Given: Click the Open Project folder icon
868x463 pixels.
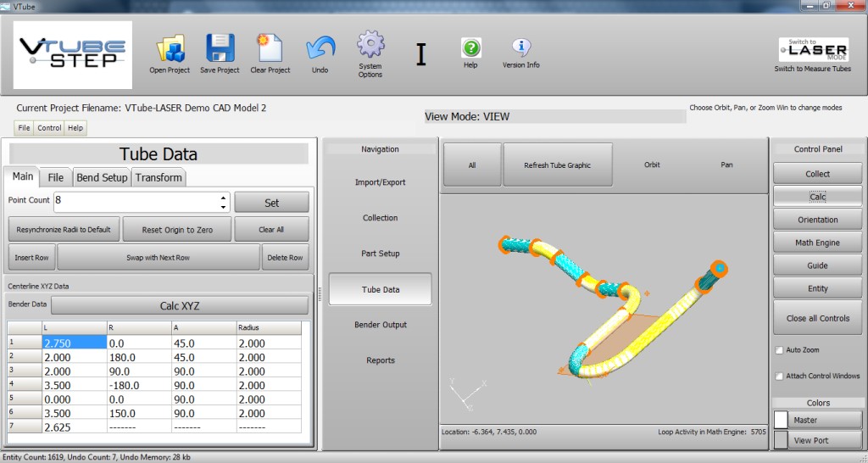Looking at the screenshot, I should coord(170,49).
